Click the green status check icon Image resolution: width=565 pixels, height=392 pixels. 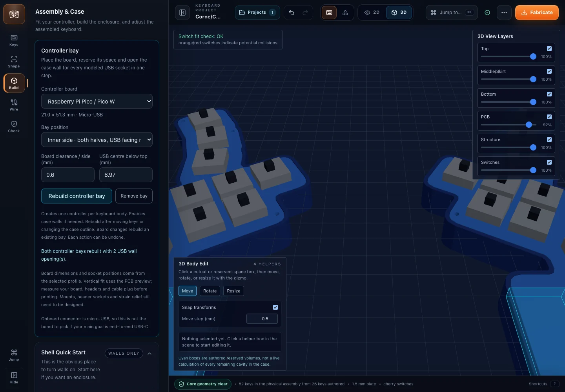point(487,13)
